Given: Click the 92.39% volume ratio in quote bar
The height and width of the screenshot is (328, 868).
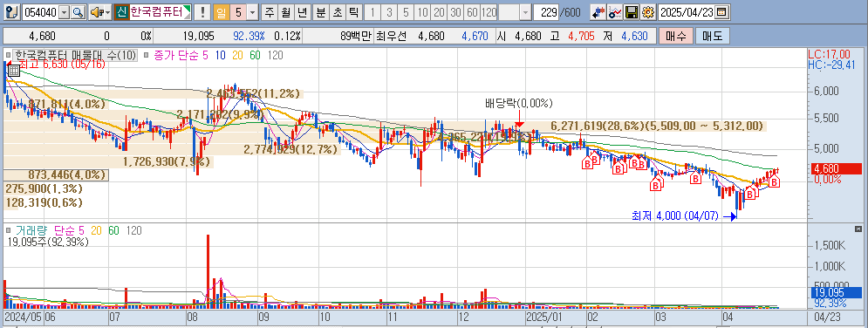Looking at the screenshot, I should (x=249, y=37).
